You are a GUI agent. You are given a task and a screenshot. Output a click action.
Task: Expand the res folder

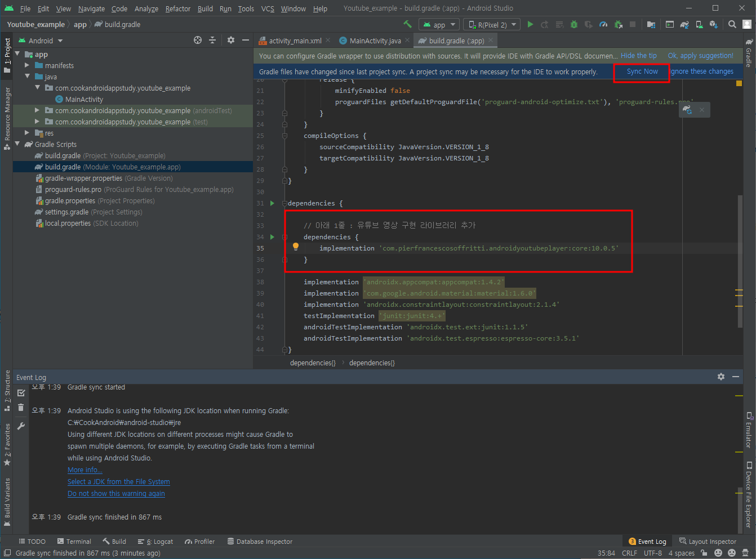27,133
